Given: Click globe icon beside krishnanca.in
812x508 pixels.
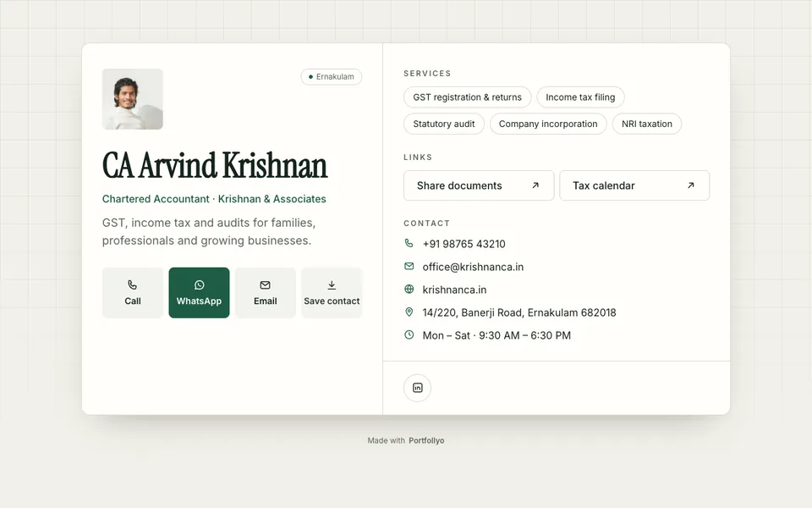Looking at the screenshot, I should [409, 290].
